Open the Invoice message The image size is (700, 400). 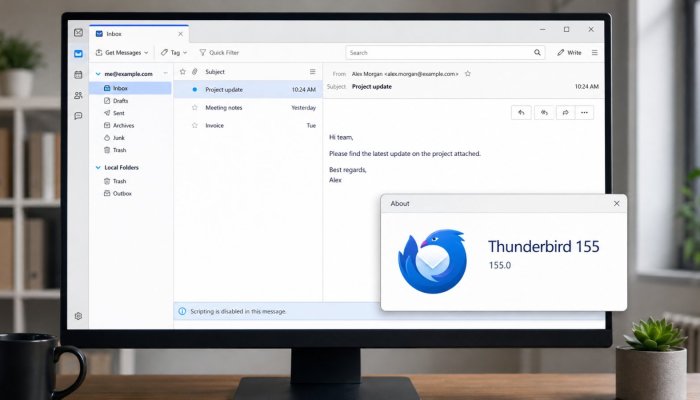(x=248, y=125)
